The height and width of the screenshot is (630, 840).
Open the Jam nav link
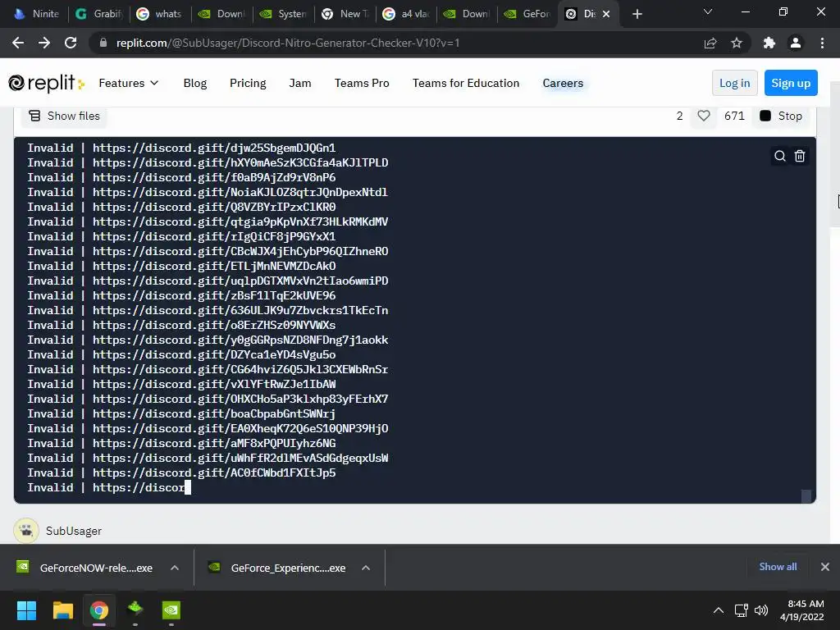(300, 83)
